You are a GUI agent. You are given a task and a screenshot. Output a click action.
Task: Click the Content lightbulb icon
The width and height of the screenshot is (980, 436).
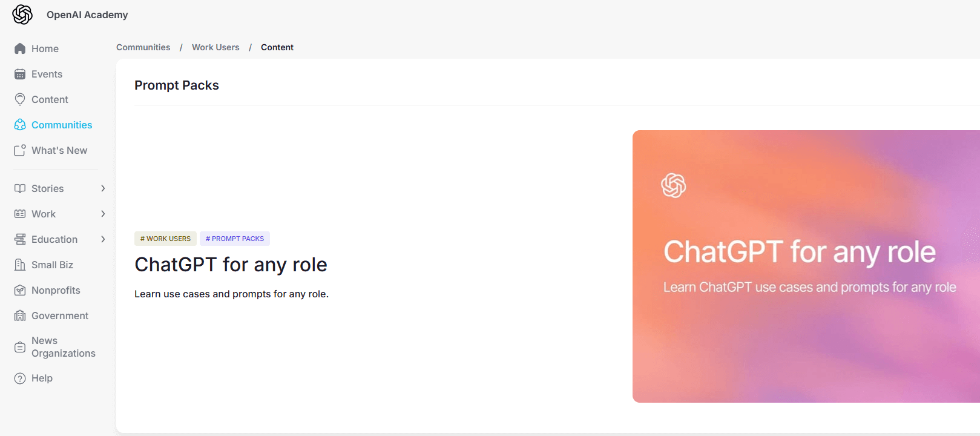20,99
